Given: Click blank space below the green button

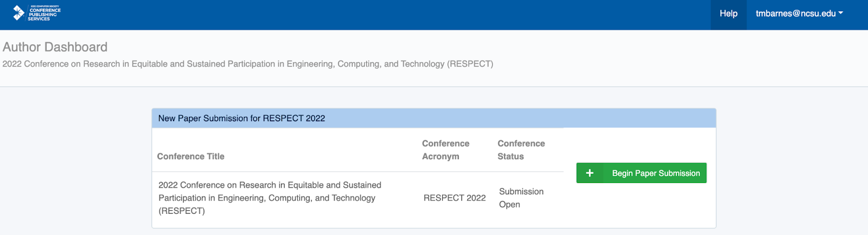Looking at the screenshot, I should (x=641, y=208).
